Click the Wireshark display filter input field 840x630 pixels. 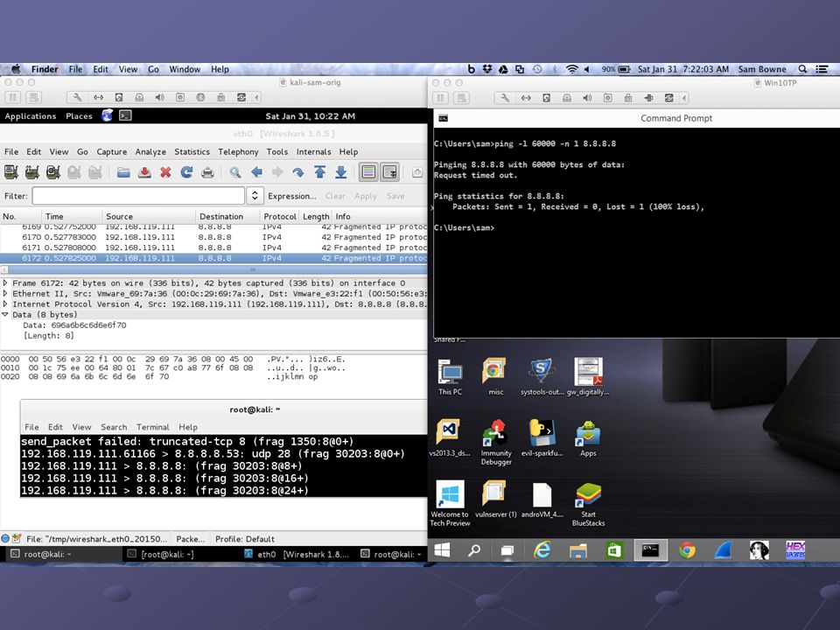(x=138, y=196)
